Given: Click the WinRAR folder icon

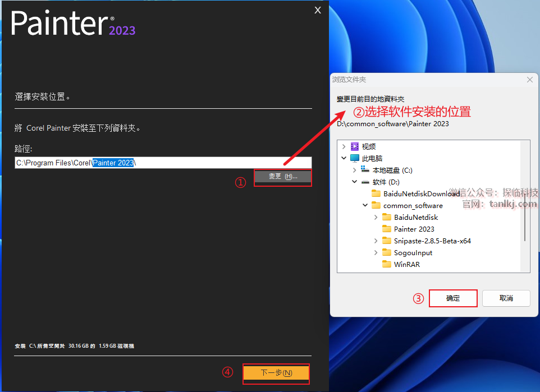Looking at the screenshot, I should pyautogui.click(x=387, y=264).
